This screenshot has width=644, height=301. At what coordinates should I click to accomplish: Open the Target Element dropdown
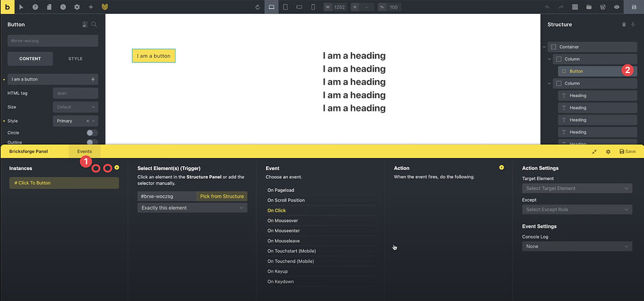[x=577, y=188]
